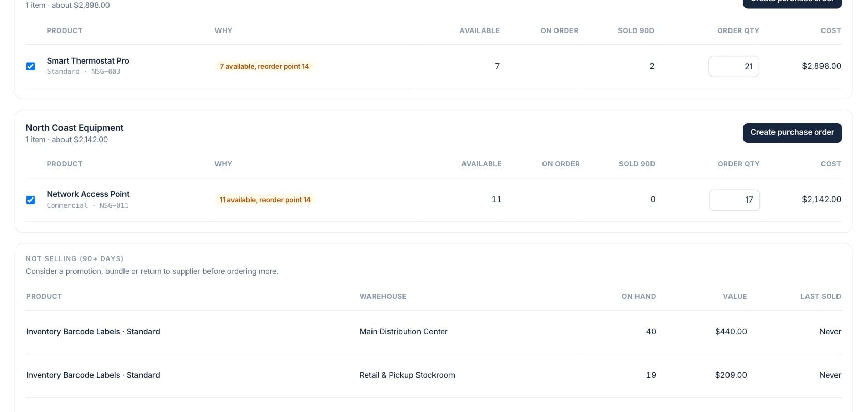Click the available count 11 for Network Access Point
This screenshot has height=412, width=868.
pos(497,199)
